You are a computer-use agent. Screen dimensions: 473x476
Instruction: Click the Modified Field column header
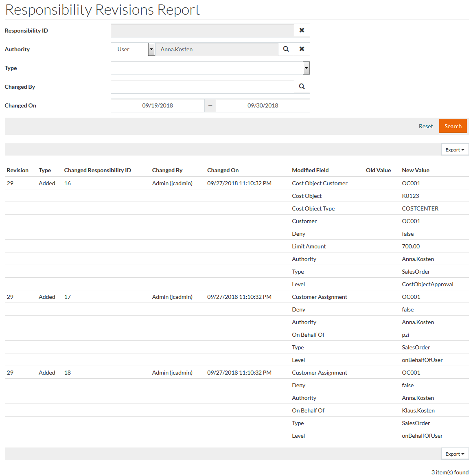click(x=310, y=170)
